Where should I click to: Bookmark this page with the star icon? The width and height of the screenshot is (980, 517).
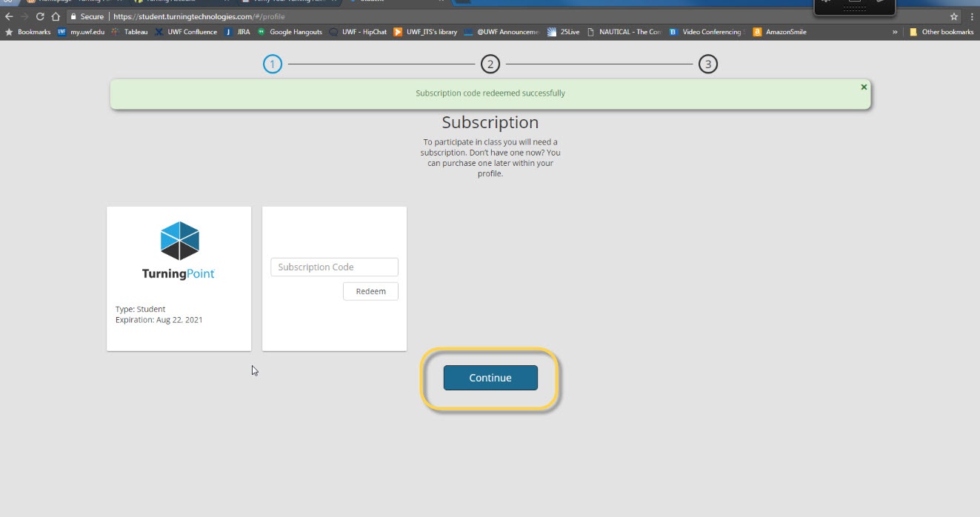click(x=954, y=16)
